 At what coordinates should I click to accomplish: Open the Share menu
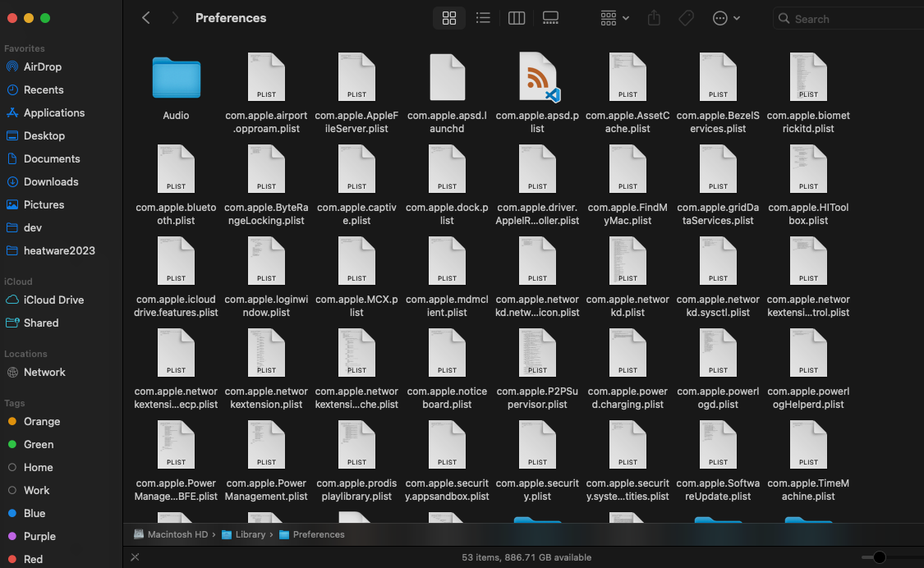click(x=654, y=17)
